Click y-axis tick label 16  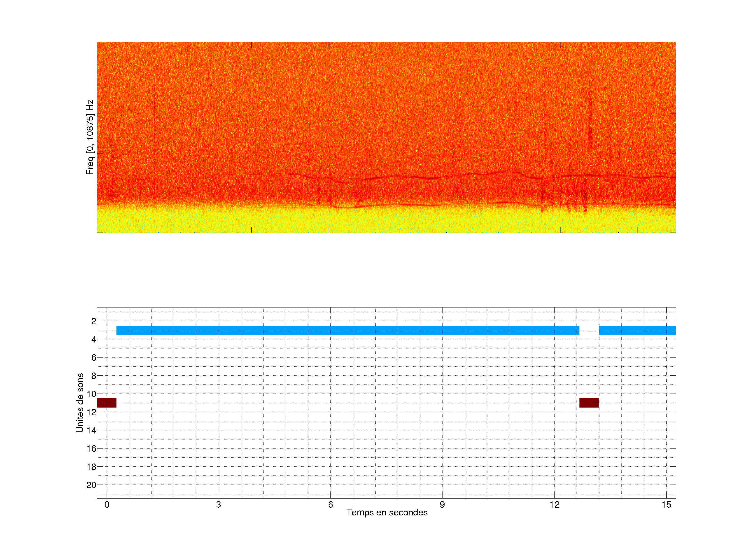click(91, 449)
